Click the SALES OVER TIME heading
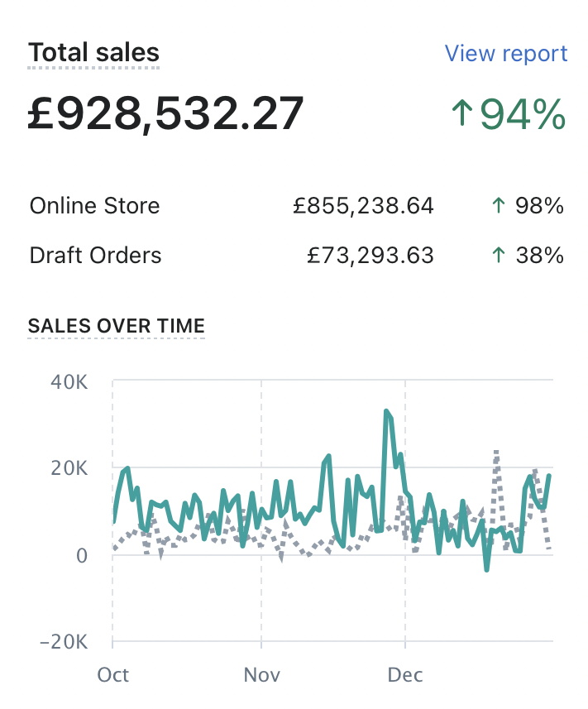588x709 pixels. (x=117, y=326)
